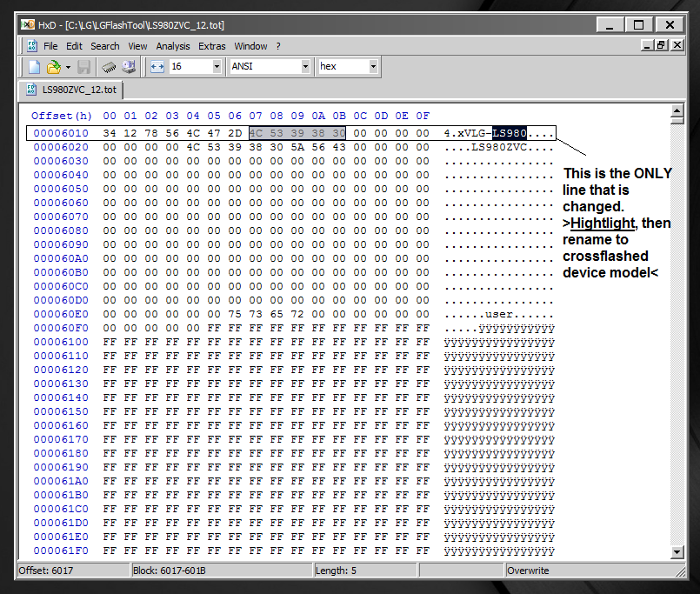Image resolution: width=700 pixels, height=594 pixels.
Task: Open the bytes per row dropdown showing 16
Action: [217, 67]
